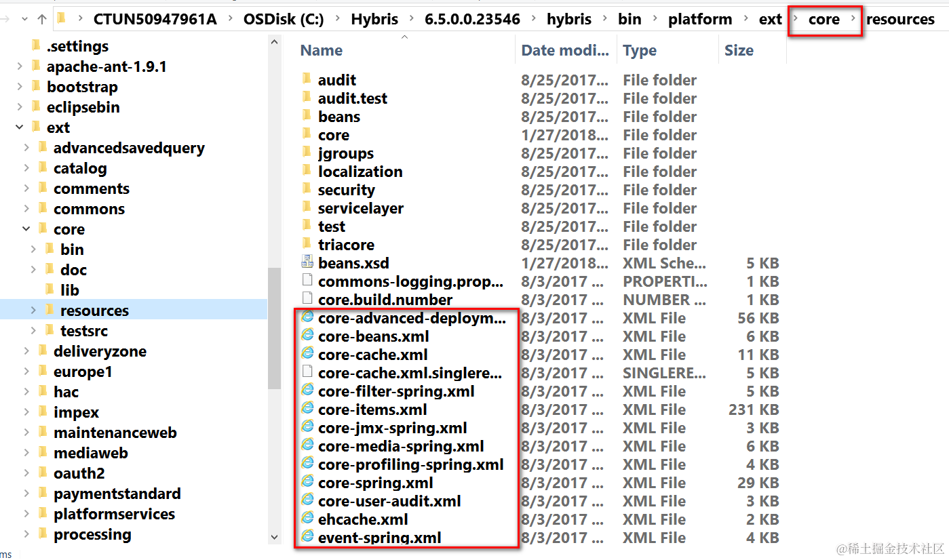Select the lib tree folder
949x560 pixels.
coord(70,290)
